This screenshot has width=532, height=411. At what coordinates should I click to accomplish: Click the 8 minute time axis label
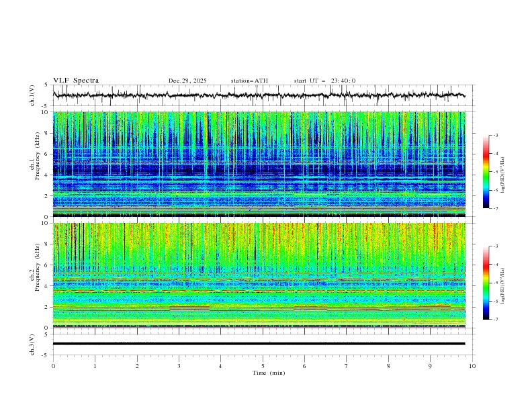[388, 365]
